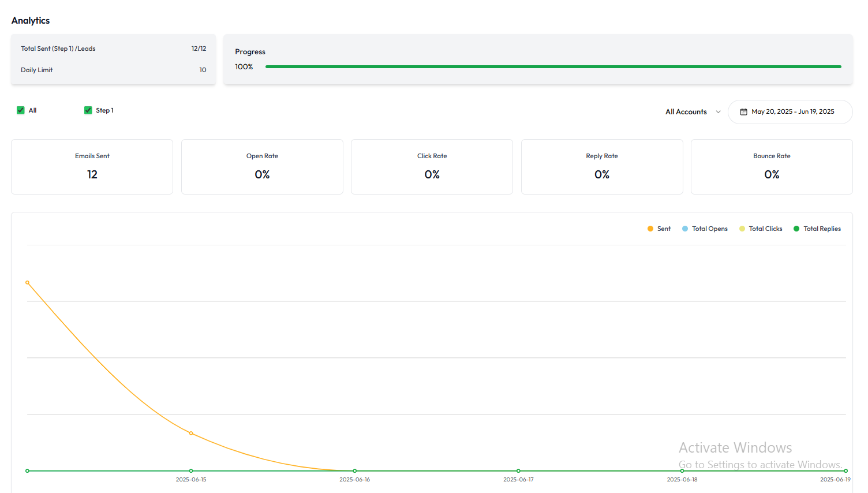The height and width of the screenshot is (493, 868).
Task: Uncheck the All checkbox
Action: (x=21, y=110)
